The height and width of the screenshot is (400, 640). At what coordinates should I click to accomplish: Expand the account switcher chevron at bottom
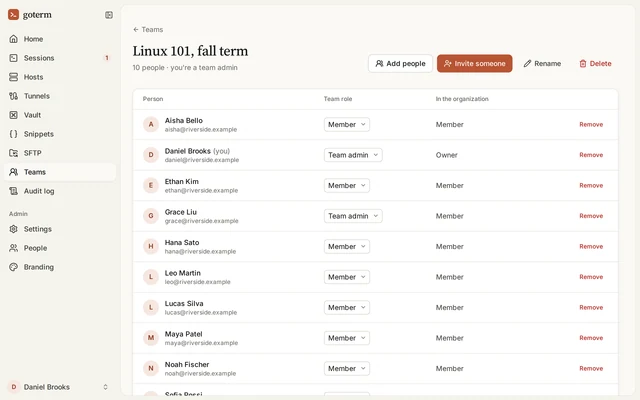[x=105, y=387]
